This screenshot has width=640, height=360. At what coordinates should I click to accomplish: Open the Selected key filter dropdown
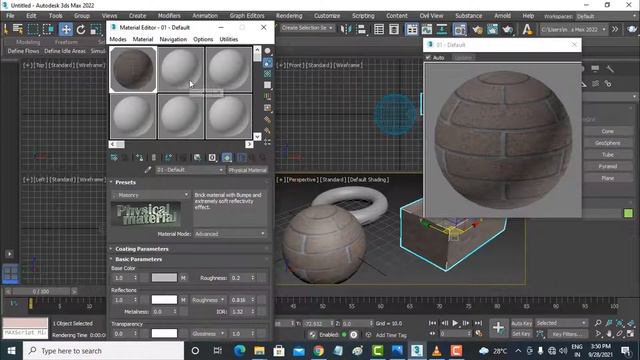(x=561, y=323)
